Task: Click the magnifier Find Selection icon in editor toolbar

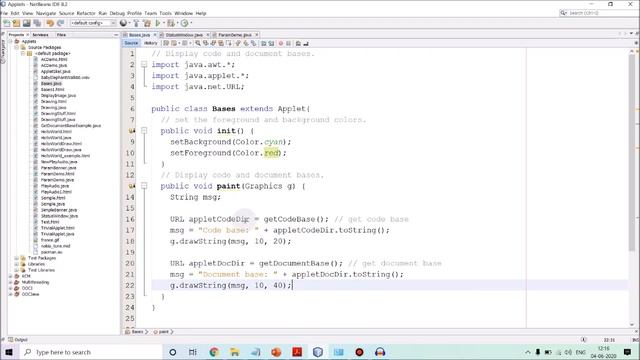Action: (198, 43)
